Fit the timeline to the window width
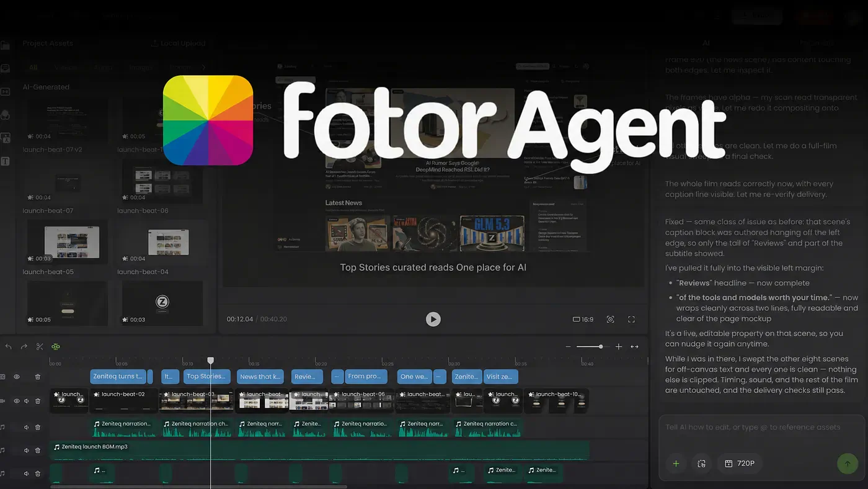 click(x=634, y=347)
